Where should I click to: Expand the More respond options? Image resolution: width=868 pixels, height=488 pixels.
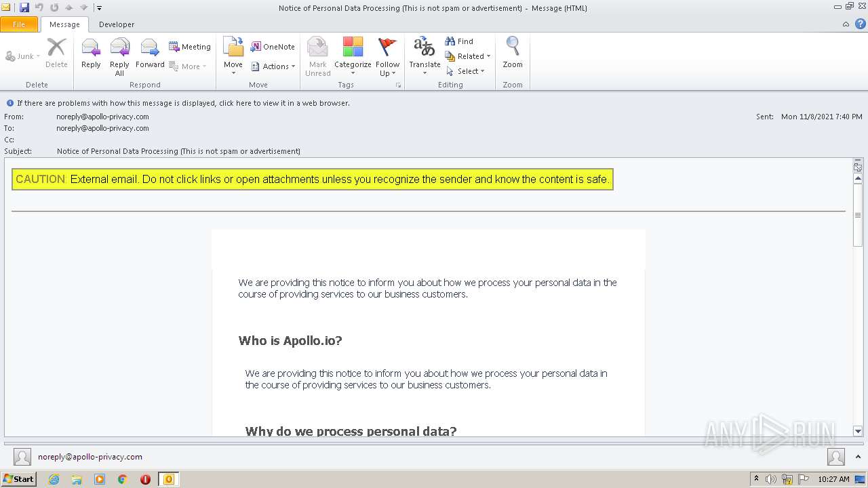click(x=188, y=66)
